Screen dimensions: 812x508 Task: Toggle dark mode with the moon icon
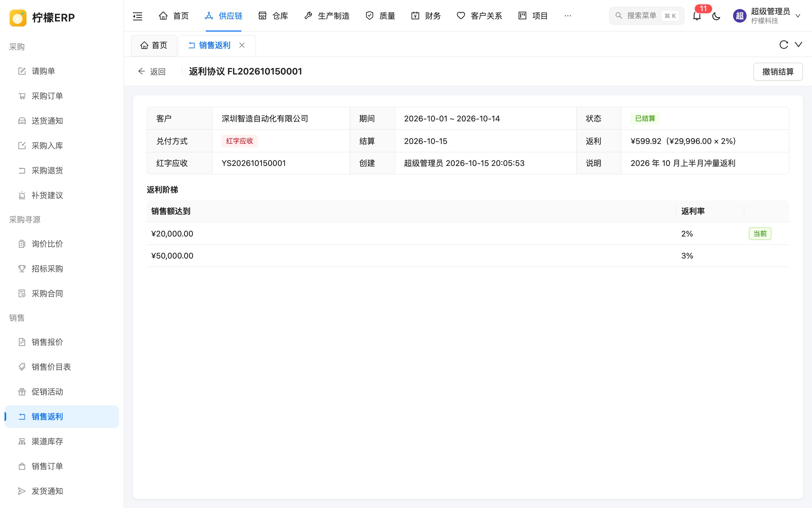716,16
